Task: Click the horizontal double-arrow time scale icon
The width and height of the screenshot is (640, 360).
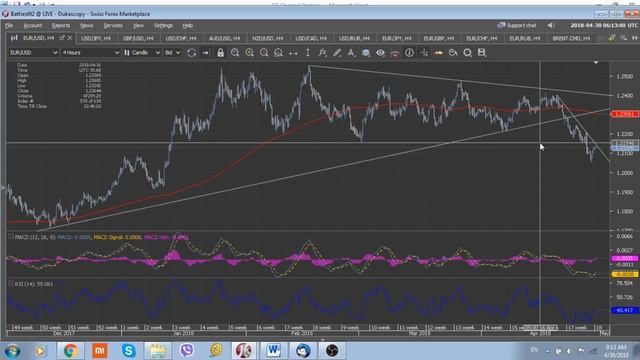Action: [293, 53]
